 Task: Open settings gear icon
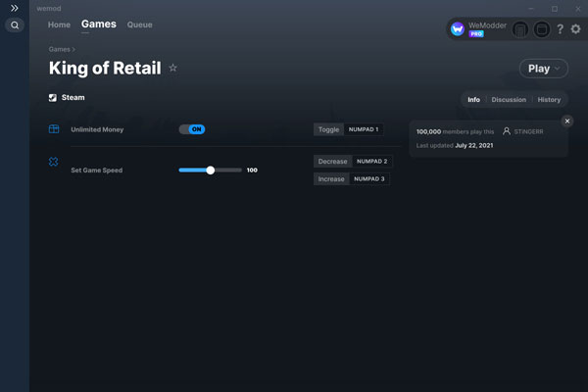pos(575,28)
